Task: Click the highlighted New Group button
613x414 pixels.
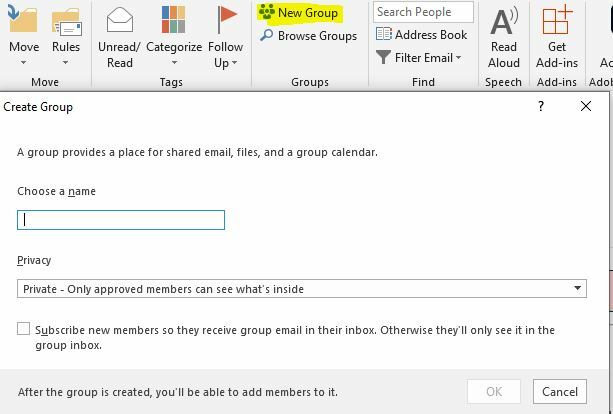Action: point(299,13)
